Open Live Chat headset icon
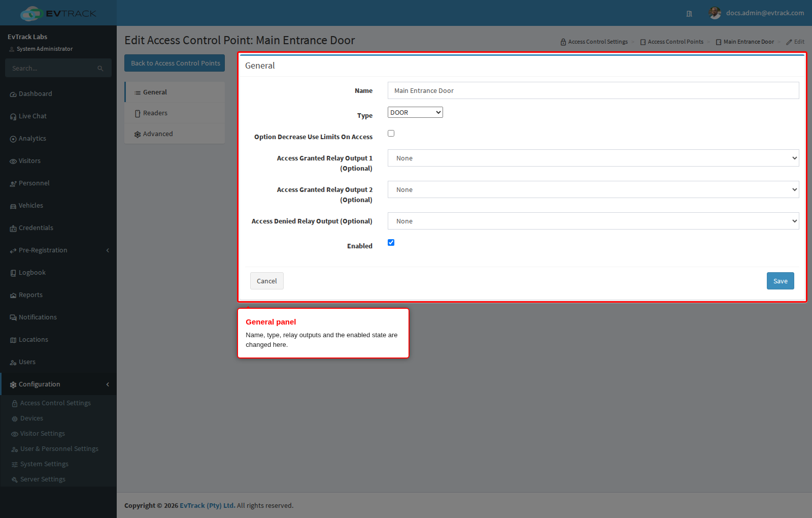 [13, 117]
